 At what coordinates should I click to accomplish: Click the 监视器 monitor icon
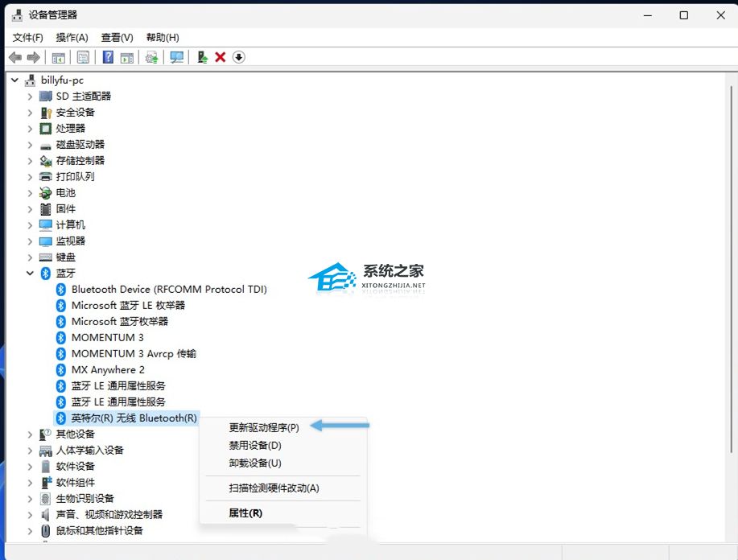(46, 241)
